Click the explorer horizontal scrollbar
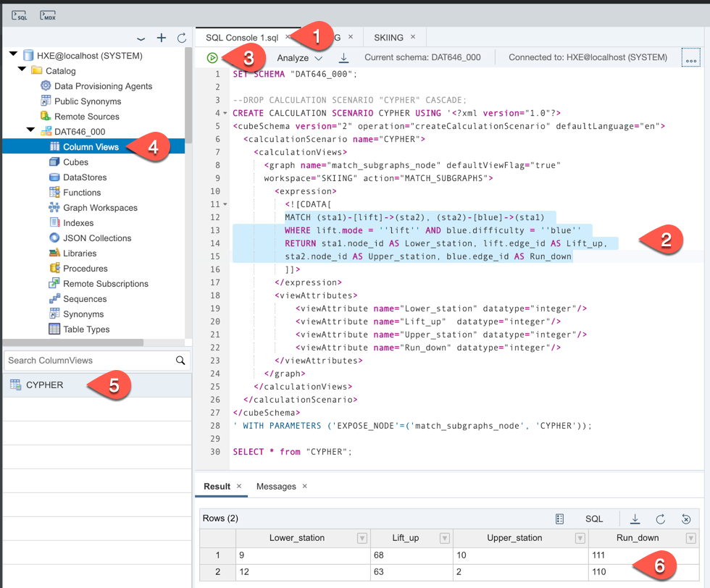This screenshot has width=710, height=588. (73, 343)
